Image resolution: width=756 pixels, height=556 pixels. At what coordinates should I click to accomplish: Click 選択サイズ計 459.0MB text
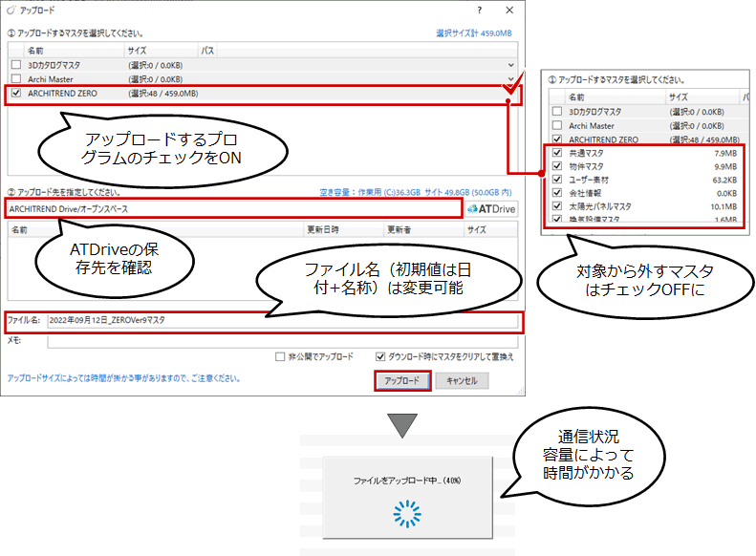pos(473,33)
